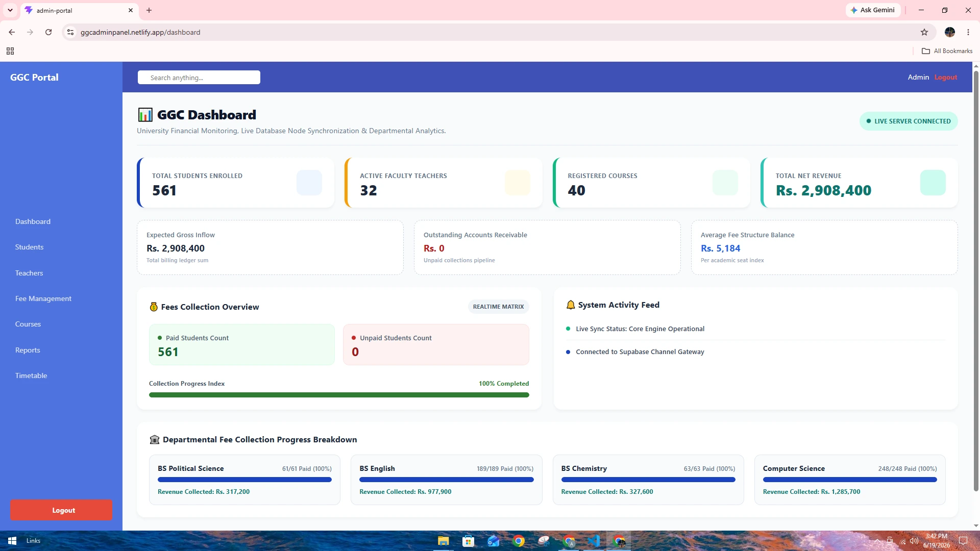The height and width of the screenshot is (551, 980).
Task: Click the Collection Progress Index bar
Action: pyautogui.click(x=339, y=395)
